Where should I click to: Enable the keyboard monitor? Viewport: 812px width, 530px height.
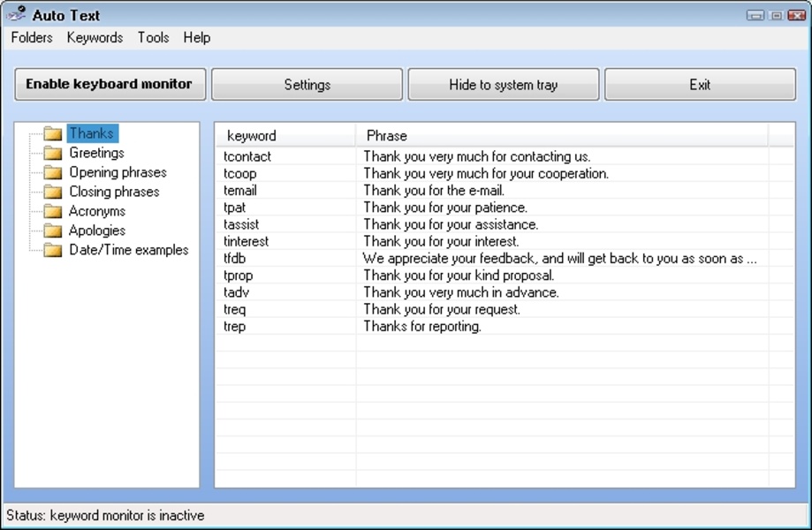click(x=110, y=85)
